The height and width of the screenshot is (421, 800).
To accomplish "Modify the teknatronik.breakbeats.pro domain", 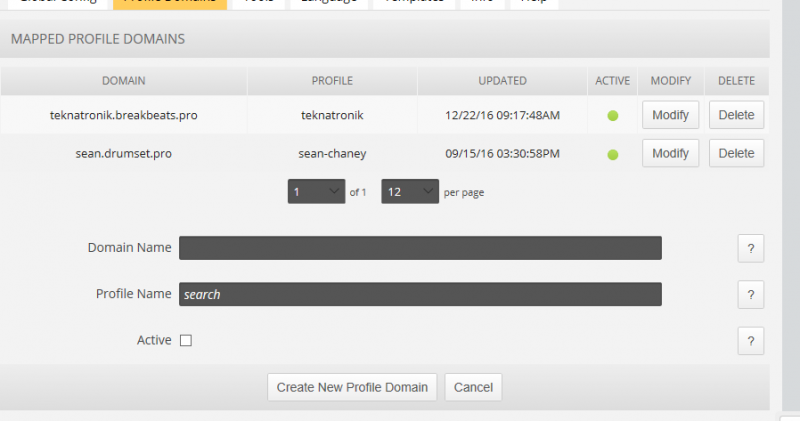I will pos(670,115).
